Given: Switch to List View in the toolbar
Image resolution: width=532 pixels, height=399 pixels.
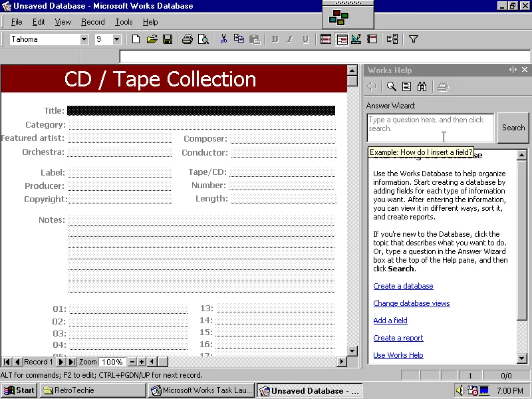Looking at the screenshot, I should tap(325, 39).
